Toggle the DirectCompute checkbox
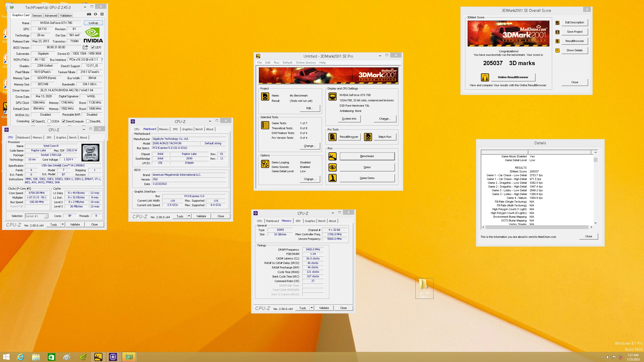The image size is (644, 362). pyautogui.click(x=64, y=121)
